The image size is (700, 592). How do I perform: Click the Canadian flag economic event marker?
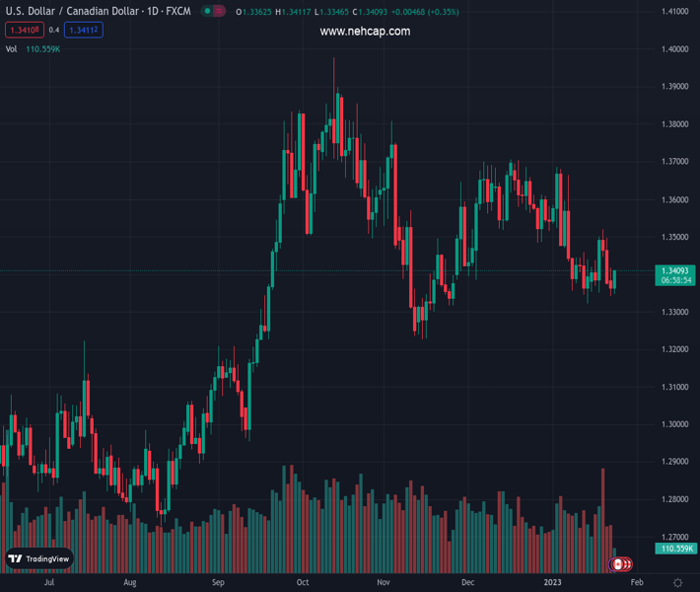(618, 564)
